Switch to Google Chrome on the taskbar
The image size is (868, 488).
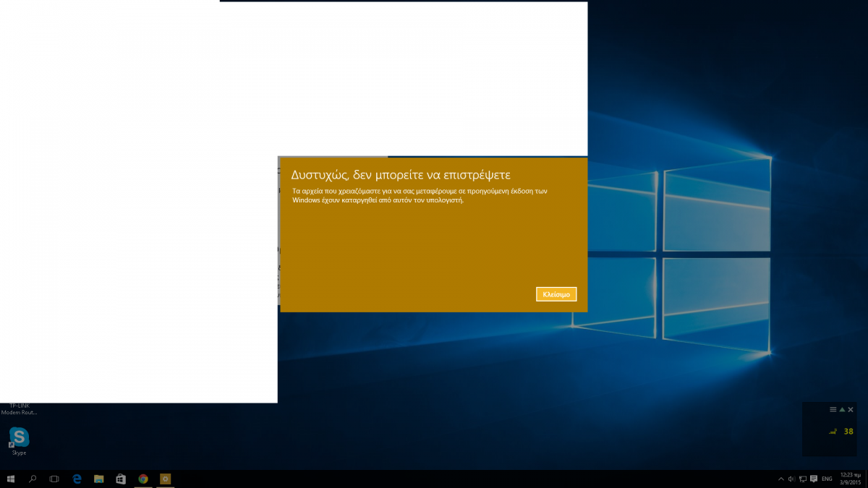coord(143,479)
